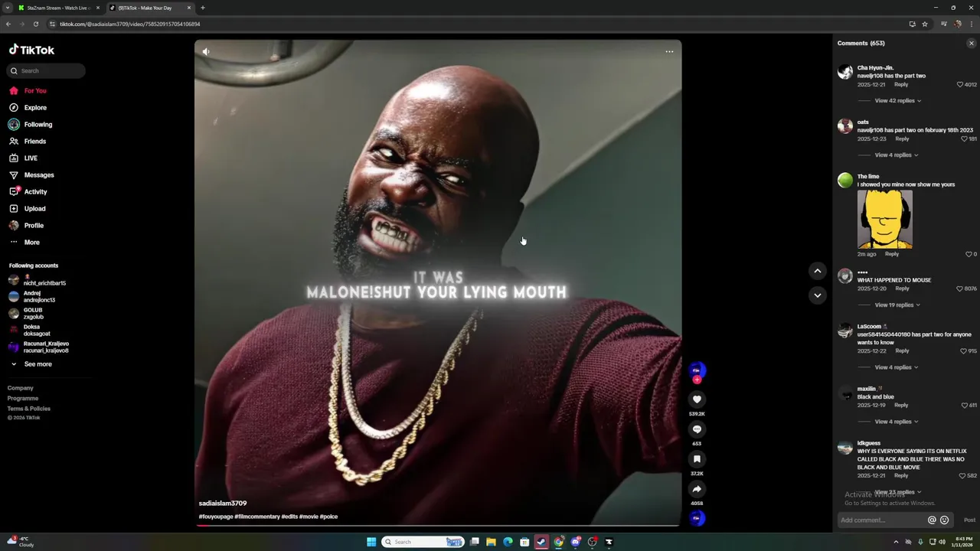The height and width of the screenshot is (551, 980).
Task: Click the Post comment button
Action: click(x=969, y=520)
